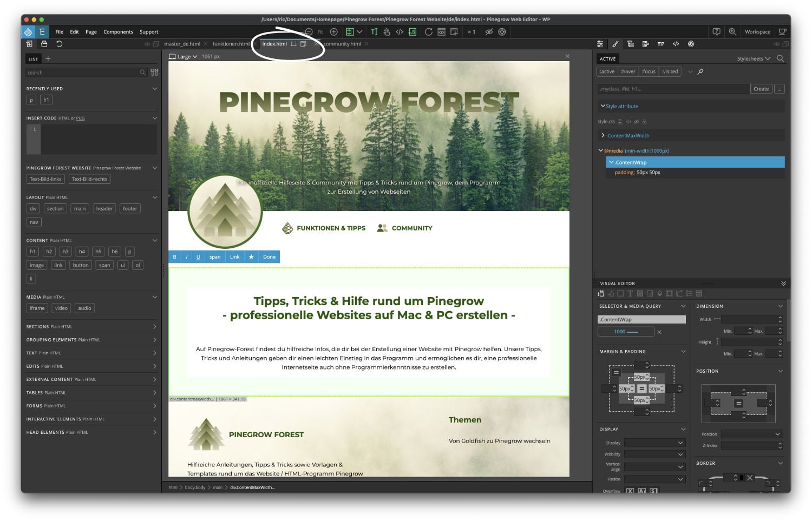
Task: Open the Elements library 'E' icon
Action: (42, 32)
